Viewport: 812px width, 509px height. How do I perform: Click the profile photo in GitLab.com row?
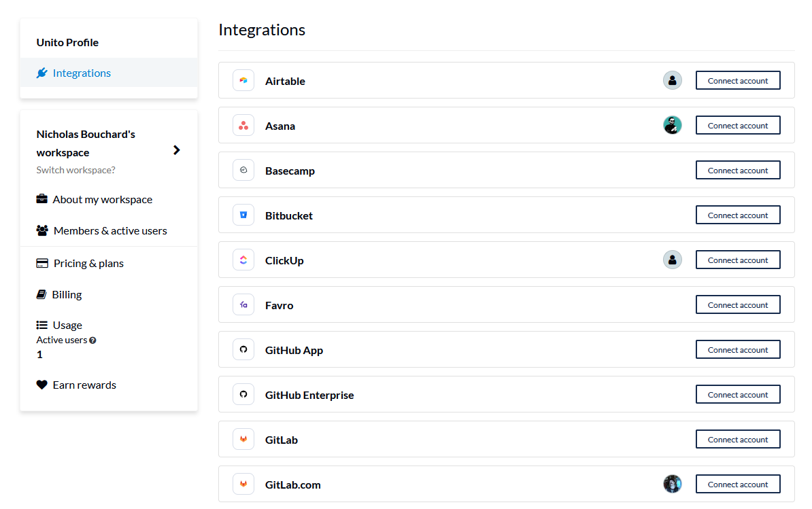coord(672,484)
